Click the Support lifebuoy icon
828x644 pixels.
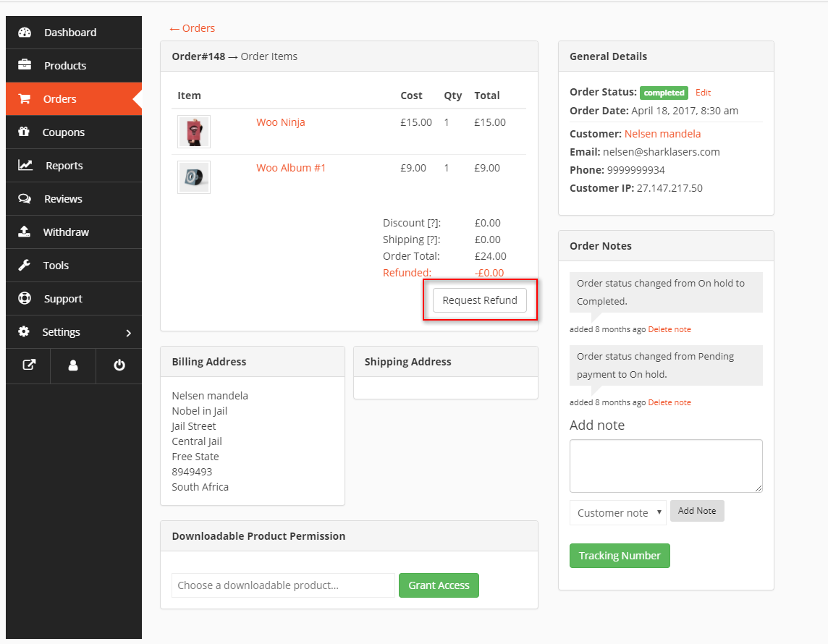(x=25, y=298)
